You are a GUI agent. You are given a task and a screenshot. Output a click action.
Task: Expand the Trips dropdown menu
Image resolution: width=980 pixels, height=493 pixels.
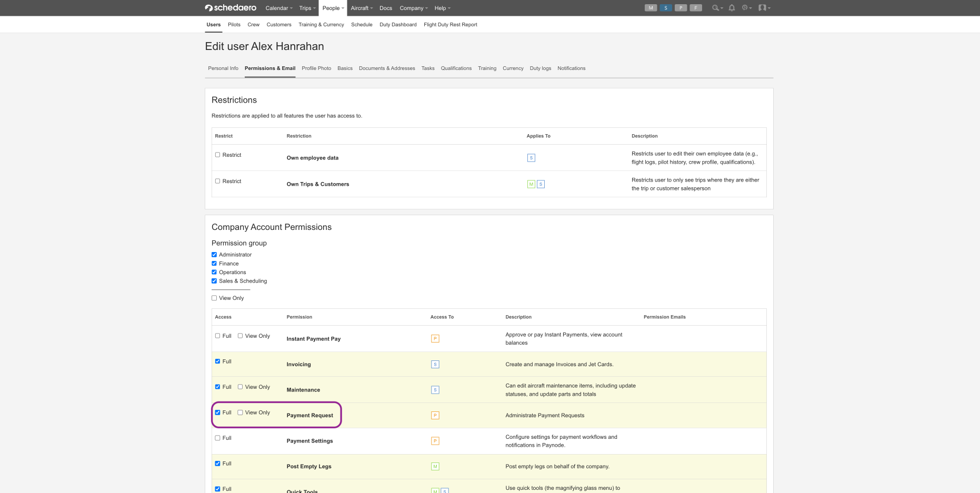tap(307, 8)
